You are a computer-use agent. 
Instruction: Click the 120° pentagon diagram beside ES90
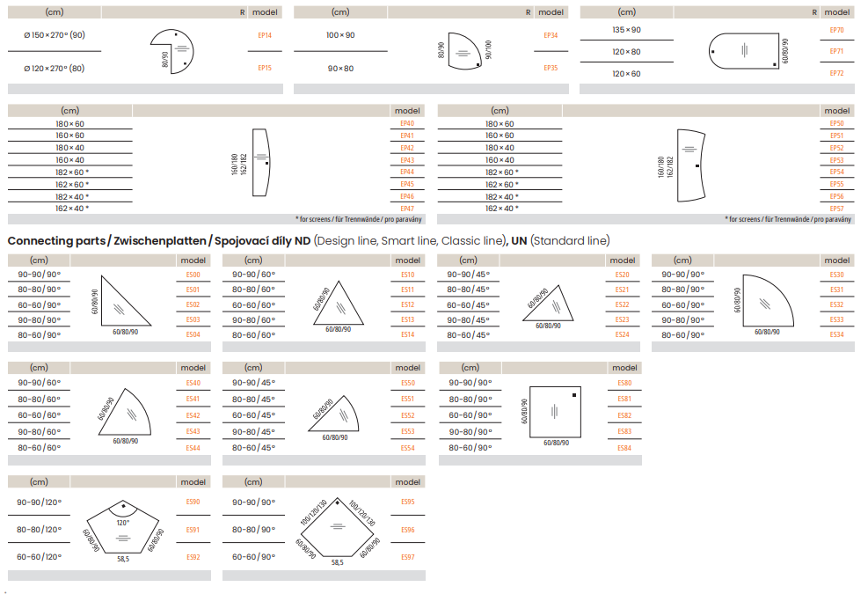[123, 526]
